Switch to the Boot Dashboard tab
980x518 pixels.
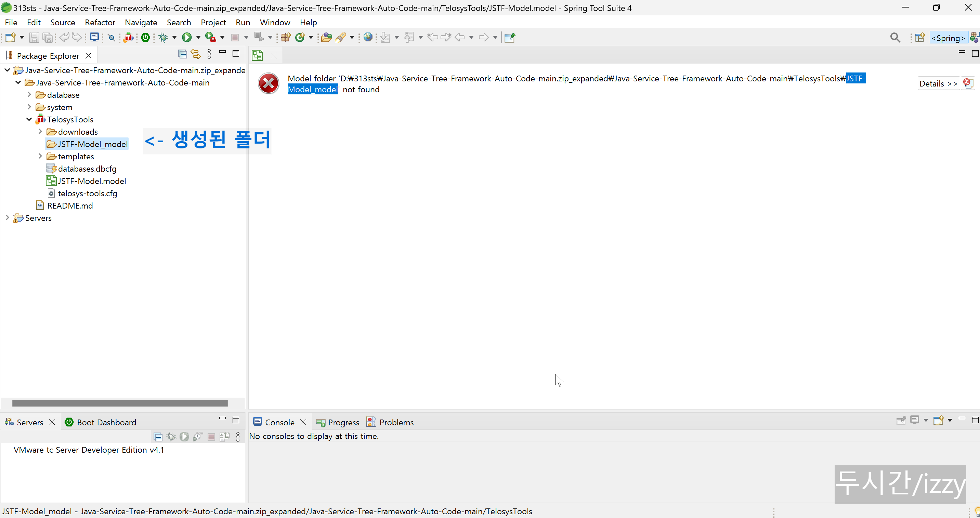[x=101, y=422]
